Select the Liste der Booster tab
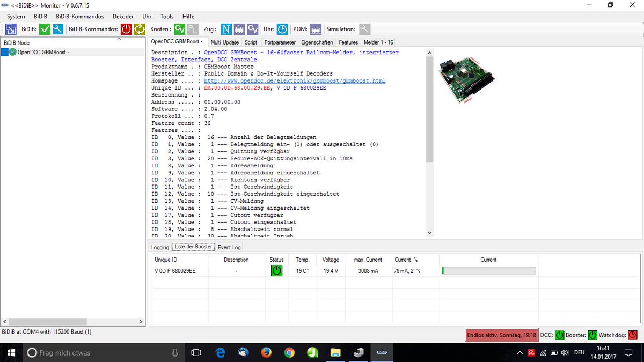Viewport: 644px width, 362px height. coord(194,247)
